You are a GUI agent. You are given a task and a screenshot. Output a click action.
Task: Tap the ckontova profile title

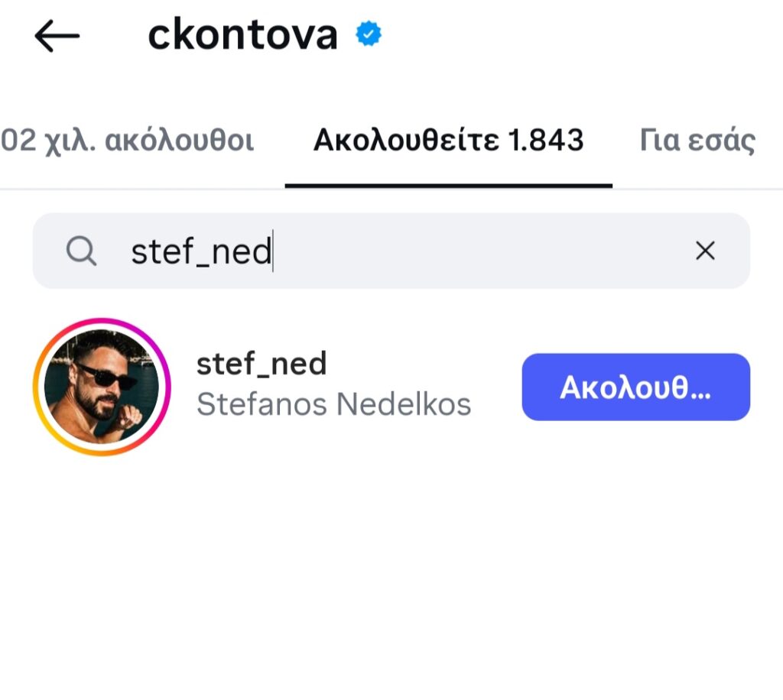(242, 34)
